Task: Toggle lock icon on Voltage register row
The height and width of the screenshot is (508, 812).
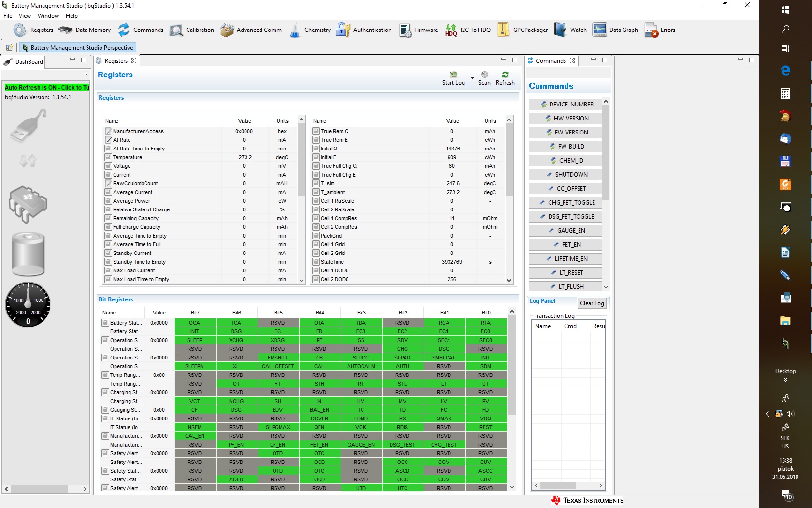Action: [108, 166]
